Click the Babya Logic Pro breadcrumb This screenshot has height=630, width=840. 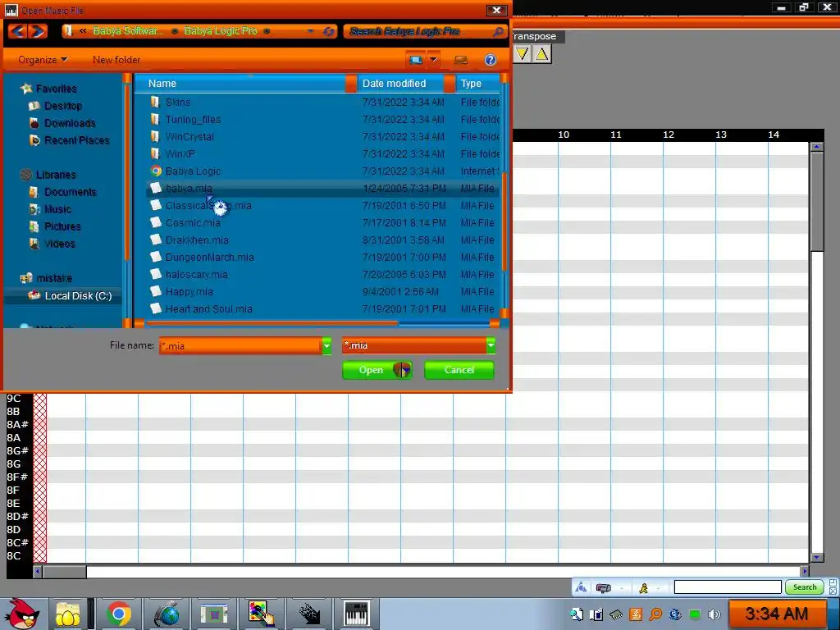[220, 31]
